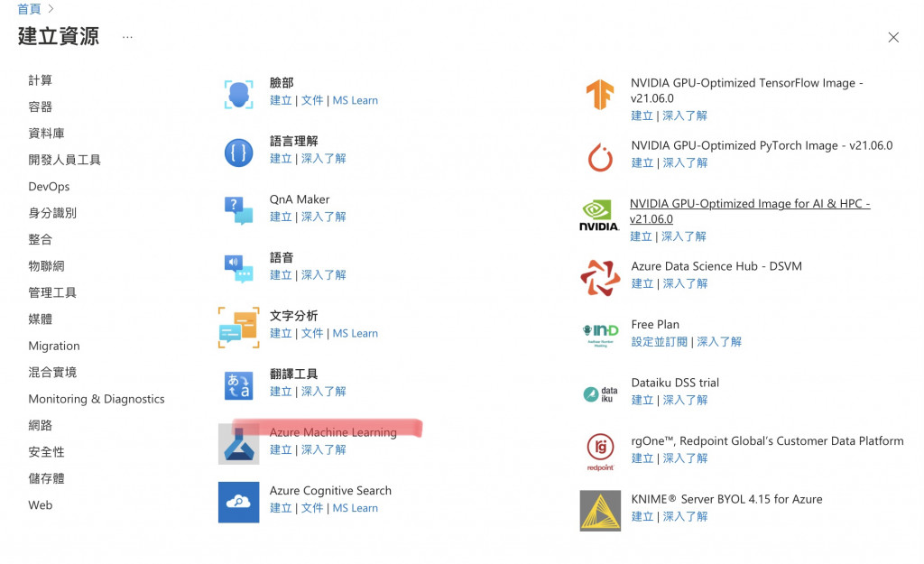Click the KNIME yellow triangle icon
Image resolution: width=924 pixels, height=564 pixels.
pos(600,511)
